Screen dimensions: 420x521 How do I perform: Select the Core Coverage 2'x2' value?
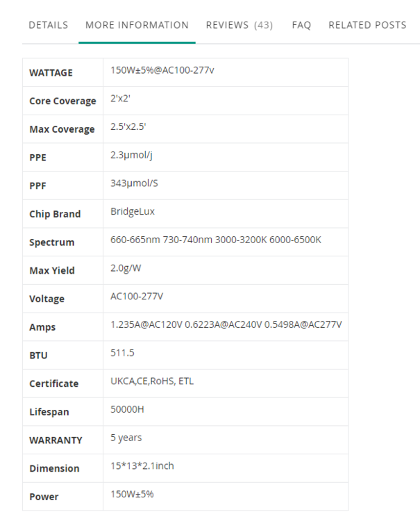click(x=120, y=99)
